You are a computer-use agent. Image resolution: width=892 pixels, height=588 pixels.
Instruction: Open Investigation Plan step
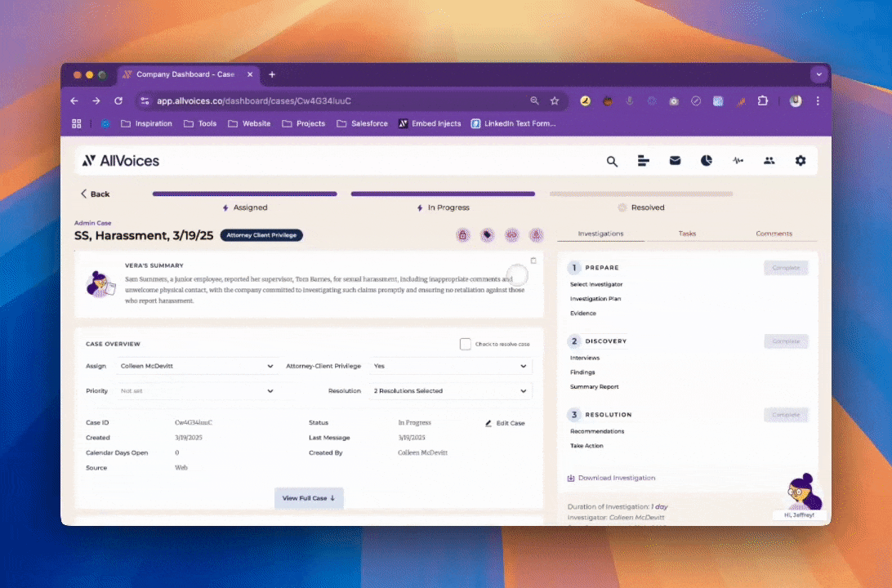(x=595, y=299)
